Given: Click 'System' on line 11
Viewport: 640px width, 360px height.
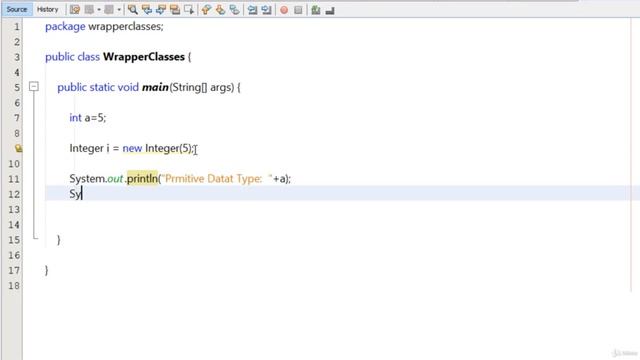Looking at the screenshot, I should 87,179.
